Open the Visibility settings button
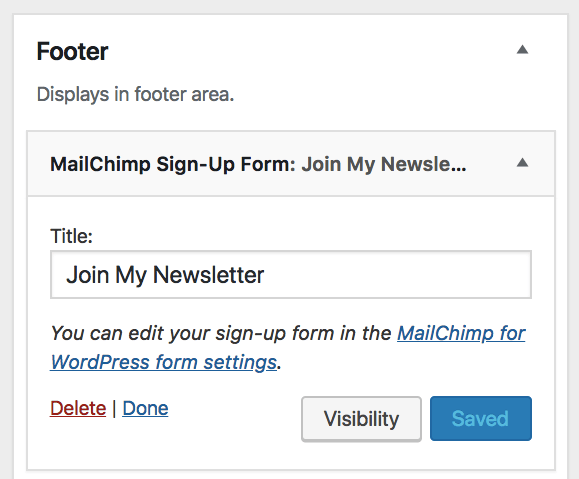 tap(362, 419)
